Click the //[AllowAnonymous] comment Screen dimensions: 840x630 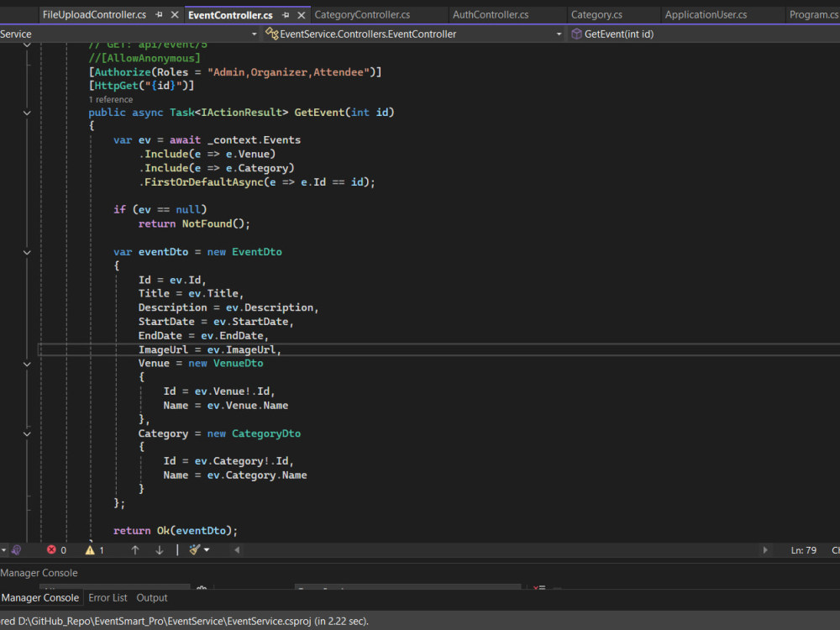coord(144,58)
